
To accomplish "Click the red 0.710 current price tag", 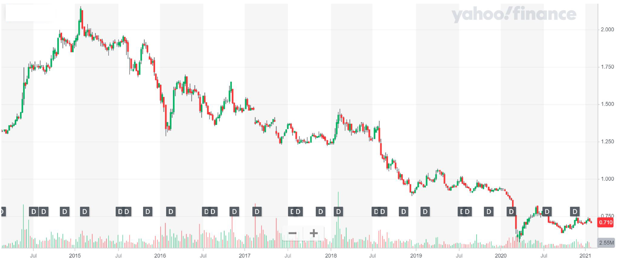I will click(605, 222).
